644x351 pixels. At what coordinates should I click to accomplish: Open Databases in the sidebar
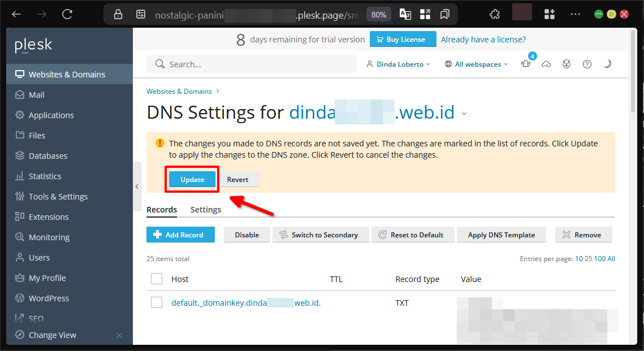(48, 156)
